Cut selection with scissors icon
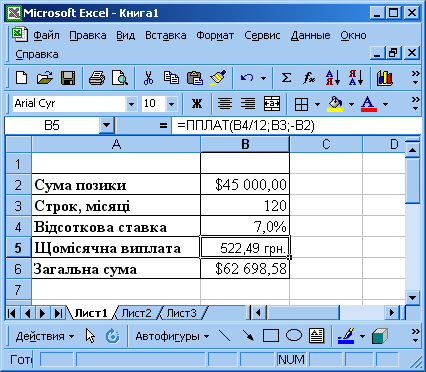The height and width of the screenshot is (372, 426). [148, 78]
